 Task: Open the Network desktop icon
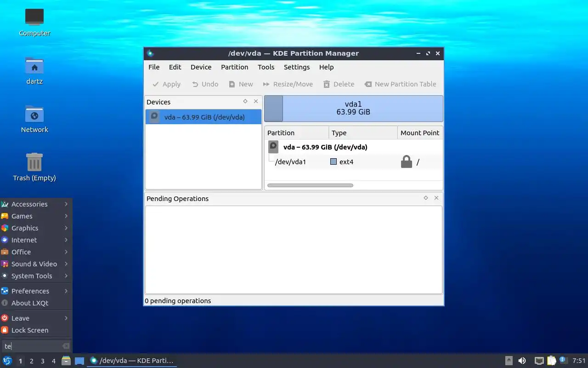coord(34,119)
